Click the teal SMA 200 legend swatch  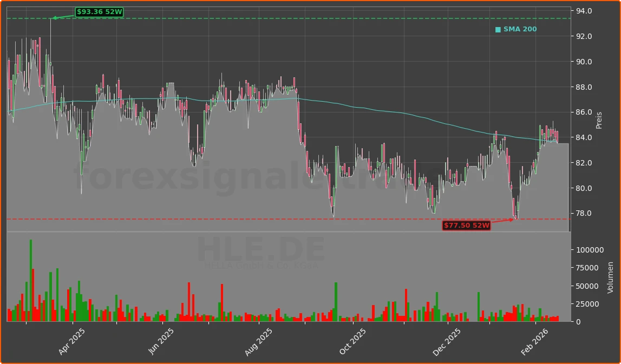(498, 29)
